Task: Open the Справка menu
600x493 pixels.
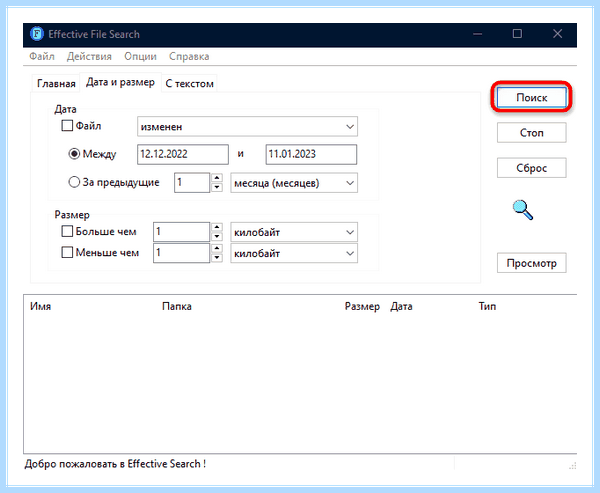Action: coord(189,57)
